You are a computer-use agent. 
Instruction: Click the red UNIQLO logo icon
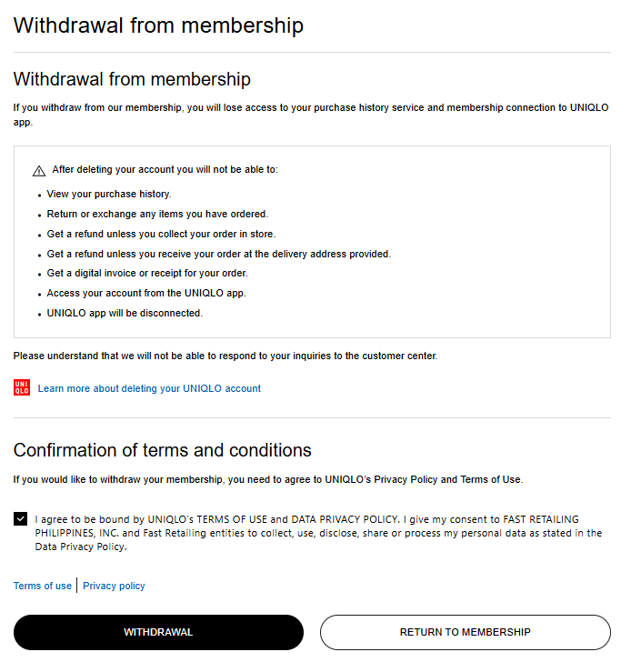pos(22,388)
